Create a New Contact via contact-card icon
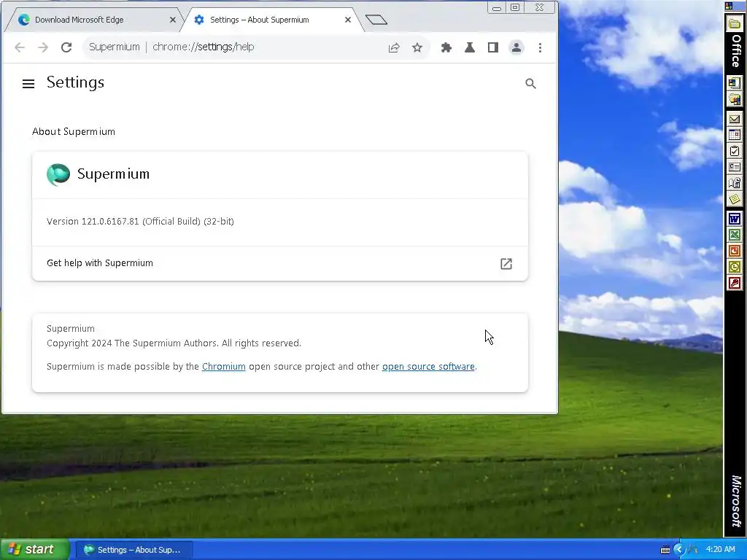 click(x=734, y=167)
